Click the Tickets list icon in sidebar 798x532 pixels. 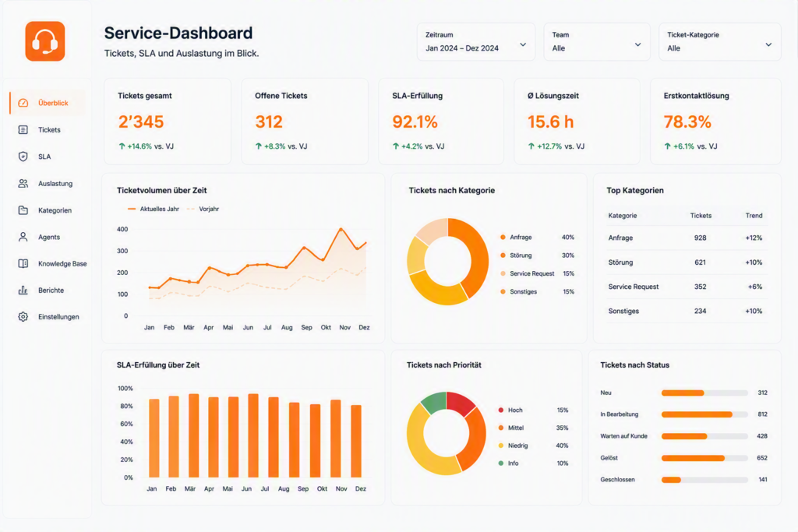pyautogui.click(x=23, y=130)
